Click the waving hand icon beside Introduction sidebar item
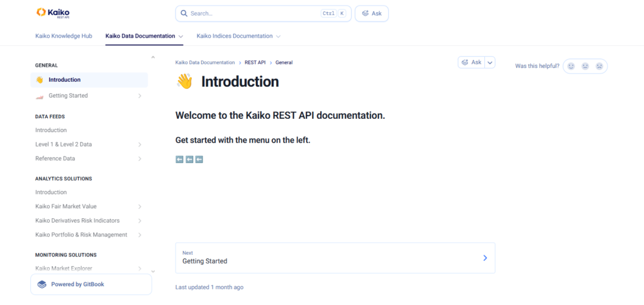The width and height of the screenshot is (644, 305). pyautogui.click(x=40, y=80)
